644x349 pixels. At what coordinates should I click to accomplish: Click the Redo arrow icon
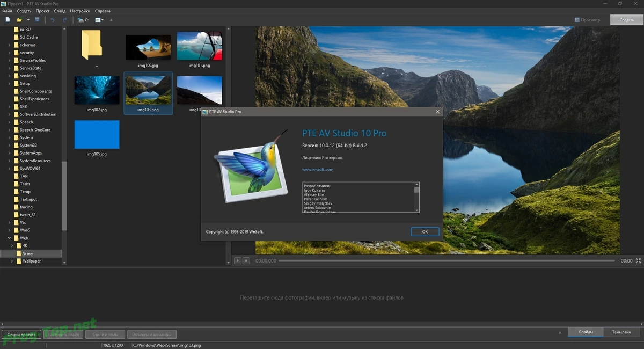point(65,20)
